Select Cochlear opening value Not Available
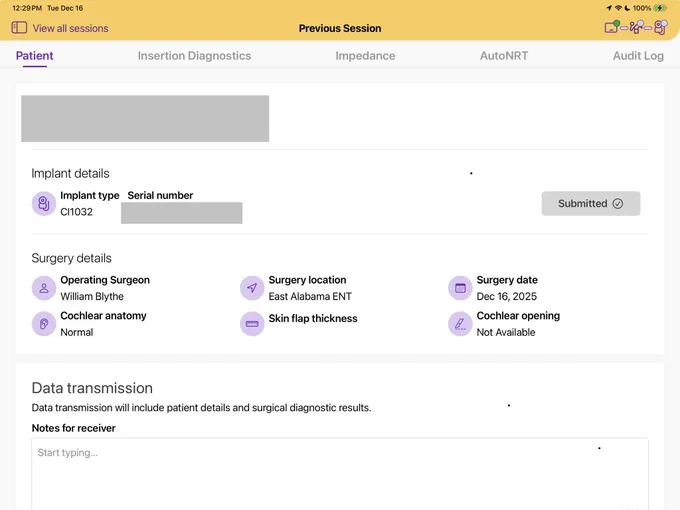This screenshot has height=510, width=680. point(506,332)
